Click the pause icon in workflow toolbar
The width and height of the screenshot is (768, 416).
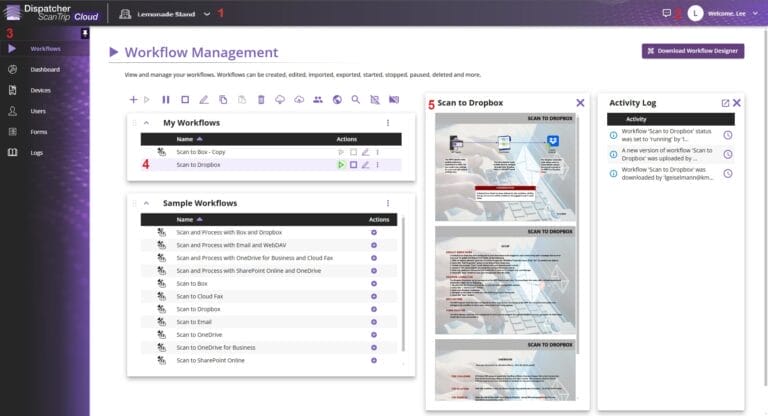click(166, 100)
